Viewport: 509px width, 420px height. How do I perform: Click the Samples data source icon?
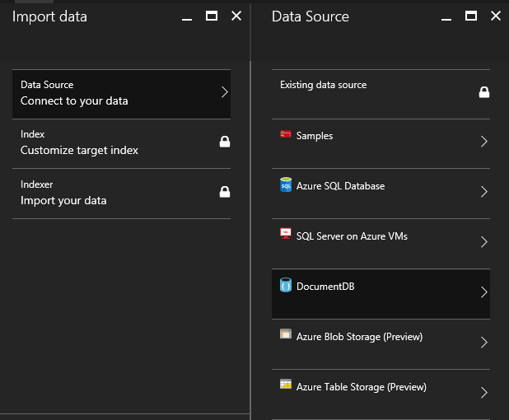[286, 133]
